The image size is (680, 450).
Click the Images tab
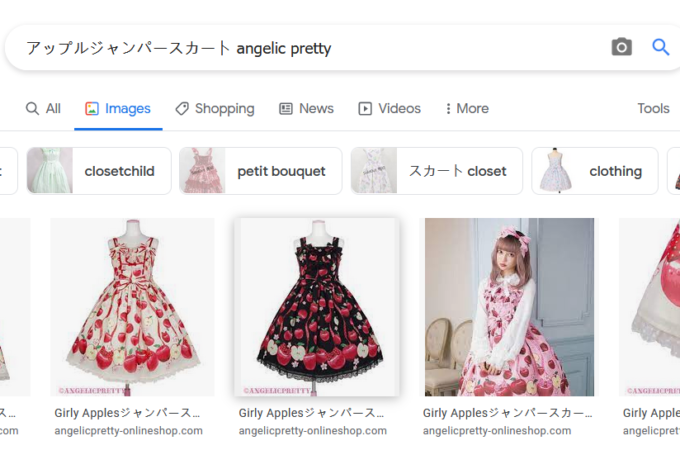tap(118, 108)
